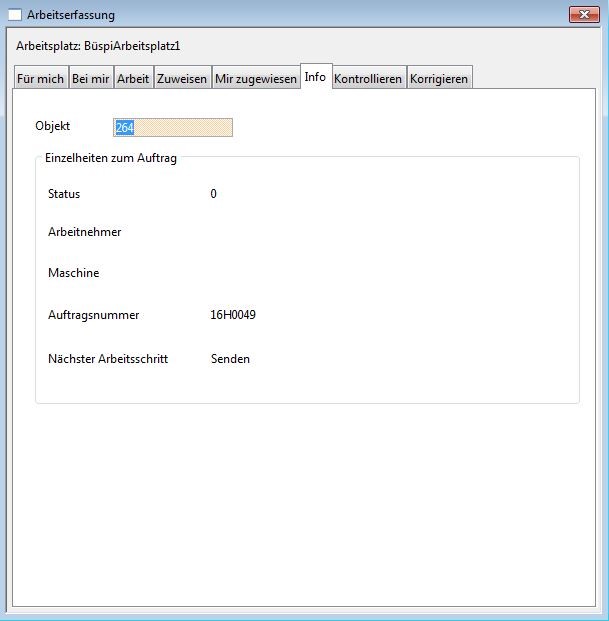Select the Arbeitnehmer label
This screenshot has height=621, width=609.
click(x=84, y=232)
